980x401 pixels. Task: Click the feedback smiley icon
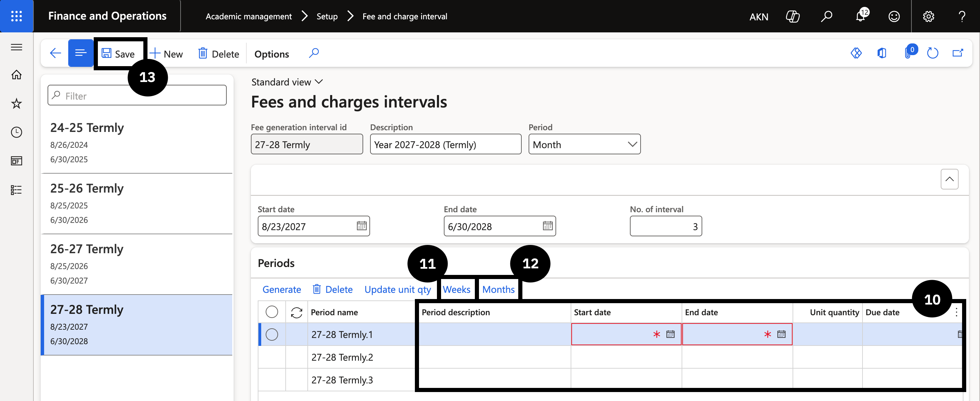[894, 16]
